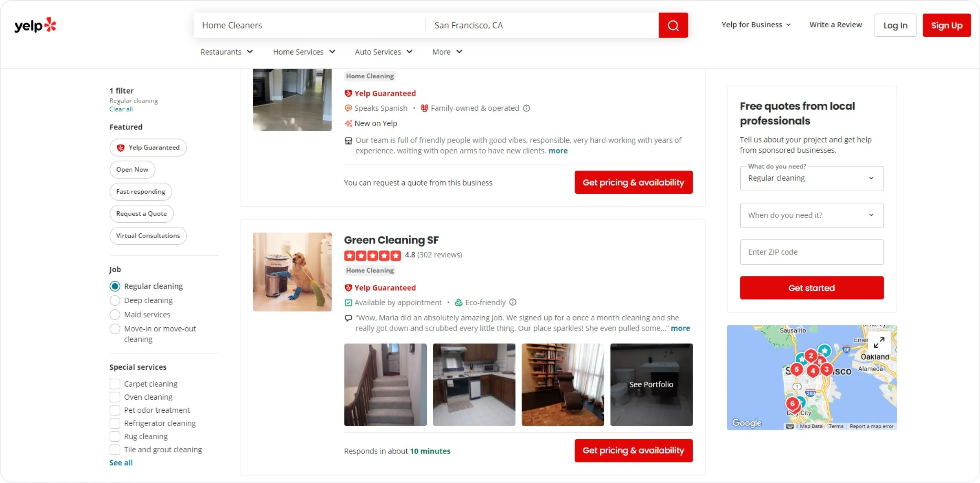Click the red search magnifier button
980x483 pixels.
tap(673, 25)
